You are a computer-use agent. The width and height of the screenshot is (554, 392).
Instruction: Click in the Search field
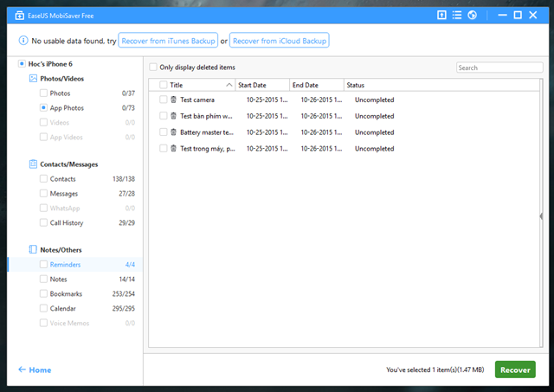pos(499,67)
